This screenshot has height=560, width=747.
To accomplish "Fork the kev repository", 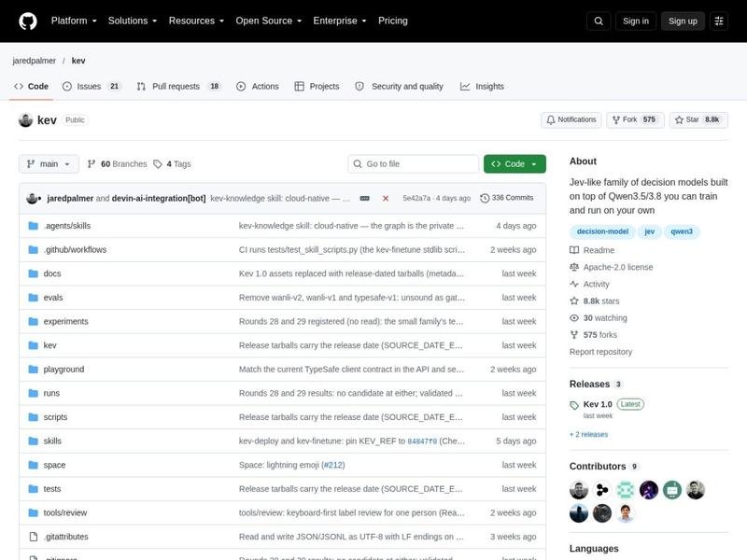I will click(635, 120).
